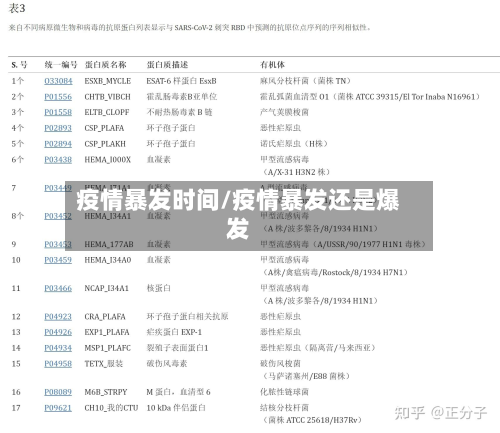Follow the P02894 identifier link
This screenshot has width=500, height=433.
coord(58,144)
